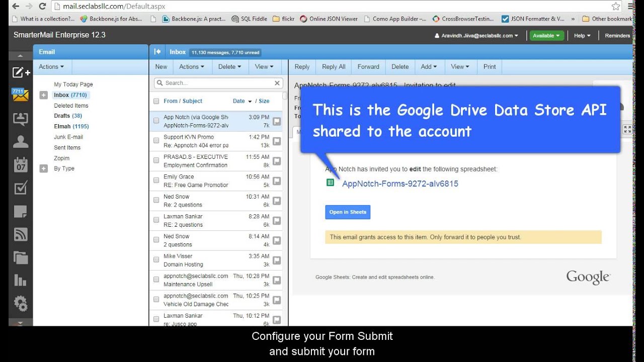Click the flag icon on Mike Visser message
The image size is (644, 362).
[x=277, y=260]
